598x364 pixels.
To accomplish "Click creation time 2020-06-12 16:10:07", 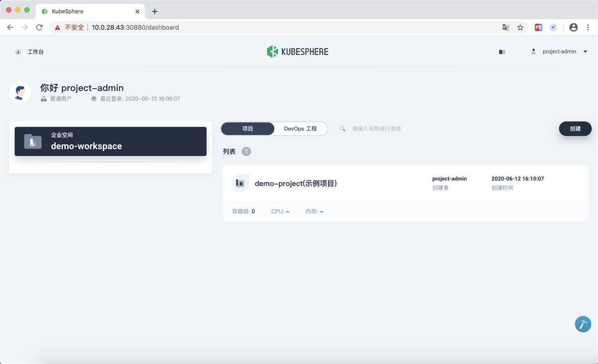I will [518, 179].
